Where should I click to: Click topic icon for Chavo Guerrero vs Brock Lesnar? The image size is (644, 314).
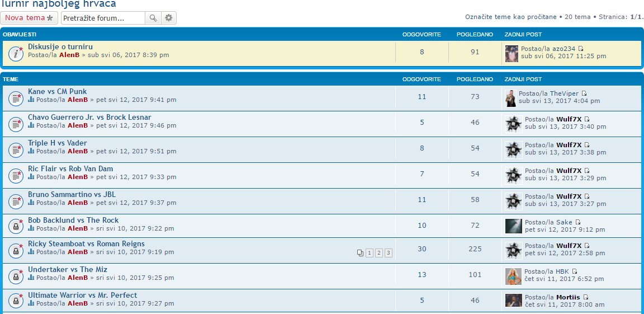(x=16, y=124)
